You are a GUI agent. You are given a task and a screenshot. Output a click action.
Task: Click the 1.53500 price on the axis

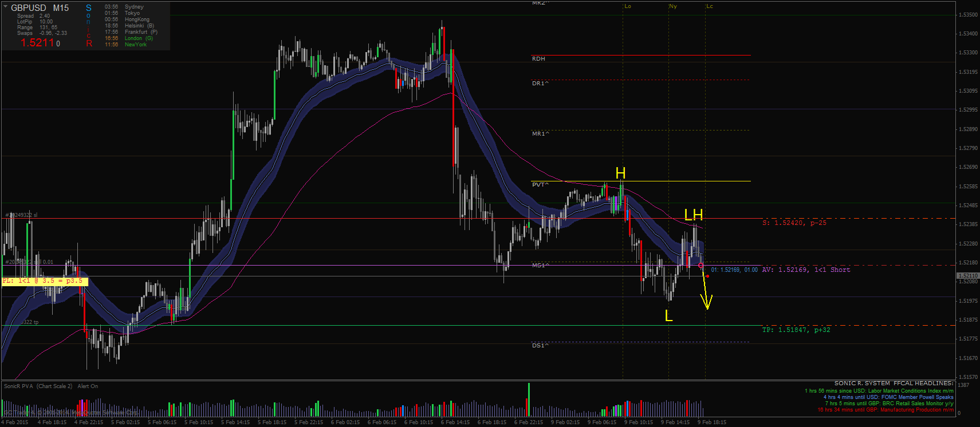[x=968, y=15]
